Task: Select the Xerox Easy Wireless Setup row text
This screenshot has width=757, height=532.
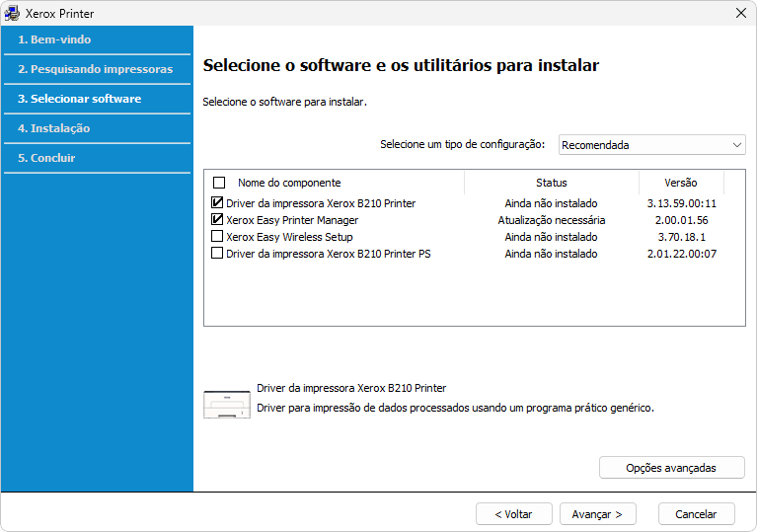Action: (289, 237)
